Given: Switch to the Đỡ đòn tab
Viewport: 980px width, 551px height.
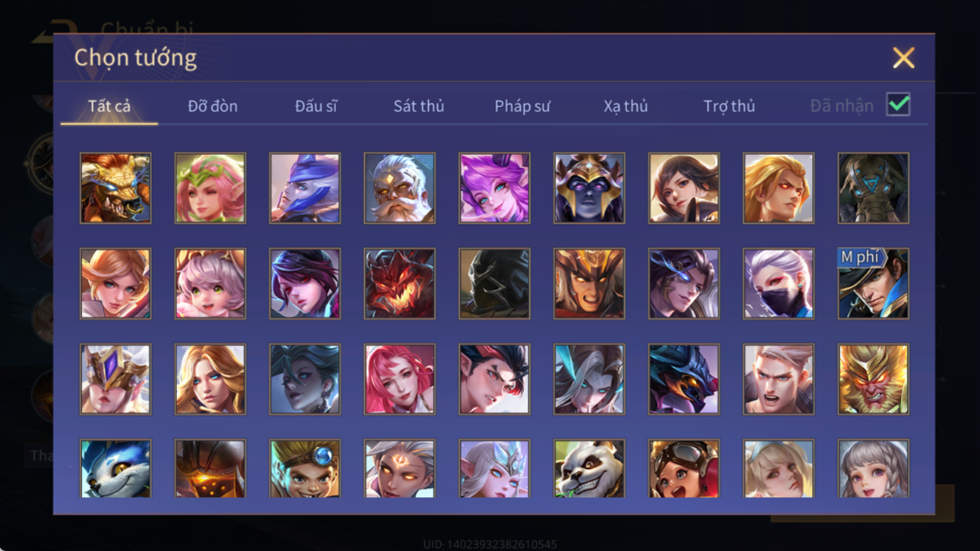Looking at the screenshot, I should tap(213, 106).
